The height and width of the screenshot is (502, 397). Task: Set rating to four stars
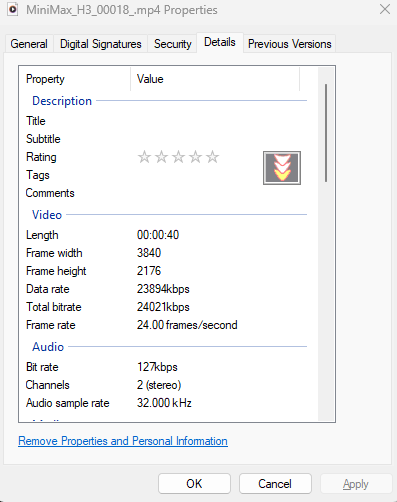pos(195,157)
